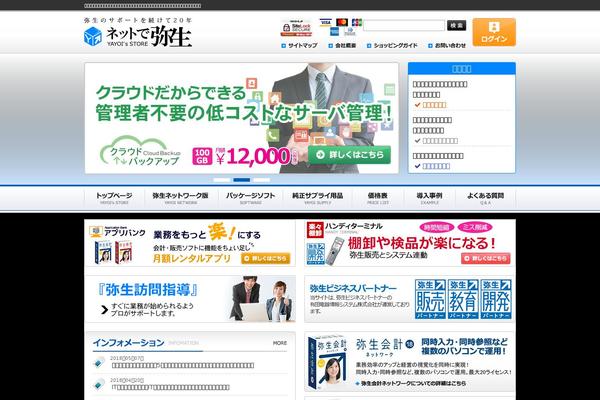
Task: Open the パッケージソフト menu tab
Action: tap(250, 198)
